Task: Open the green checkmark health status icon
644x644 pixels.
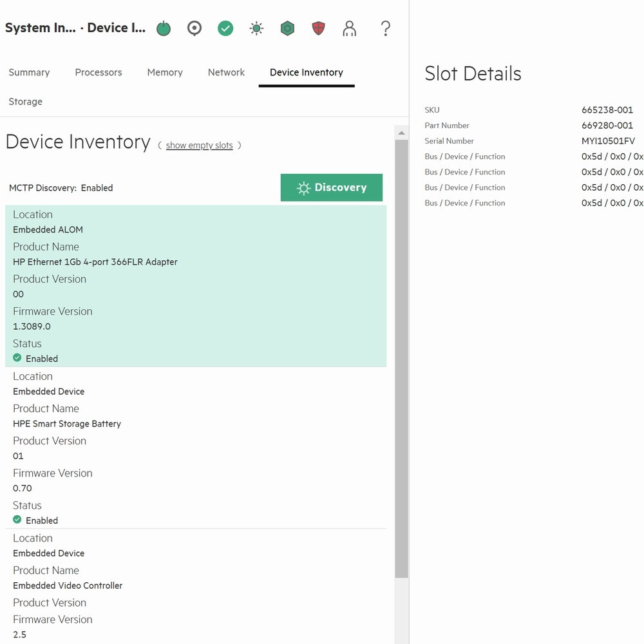Action: pyautogui.click(x=225, y=28)
